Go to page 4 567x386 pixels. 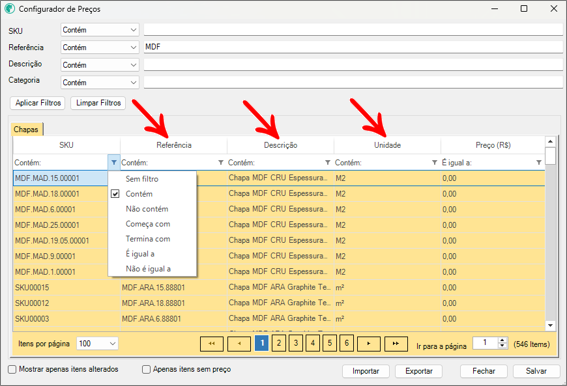[313, 343]
